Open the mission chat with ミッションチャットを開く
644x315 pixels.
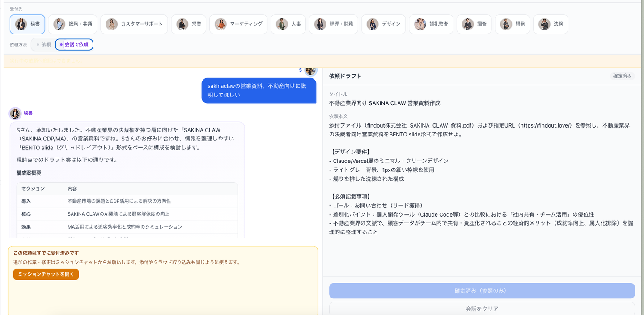tap(46, 274)
